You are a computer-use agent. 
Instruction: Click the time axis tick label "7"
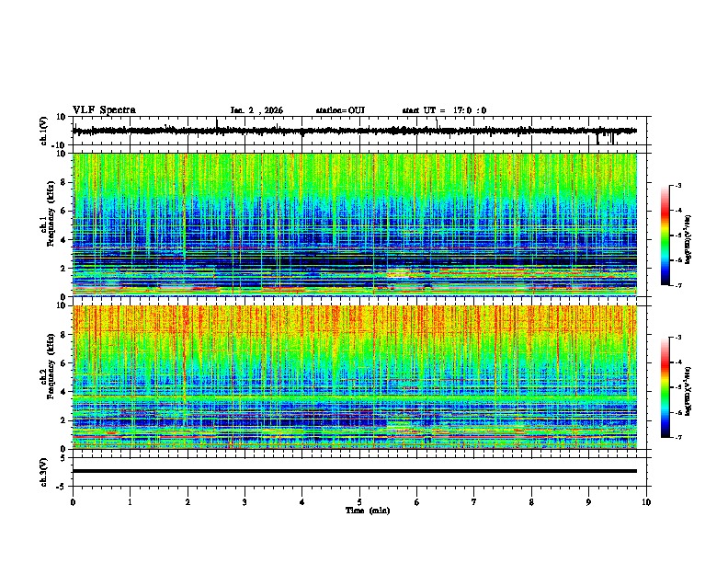click(474, 502)
